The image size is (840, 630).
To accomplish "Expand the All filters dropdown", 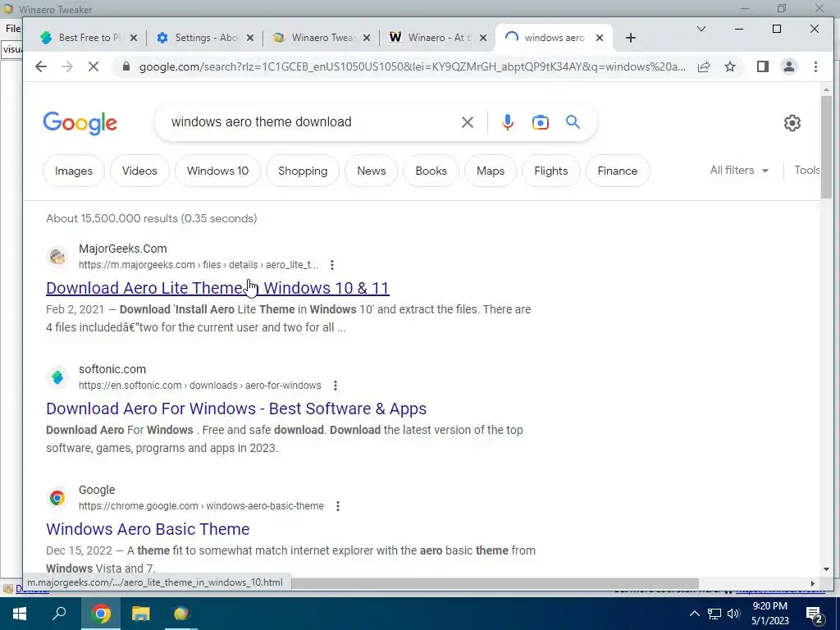I will click(739, 171).
